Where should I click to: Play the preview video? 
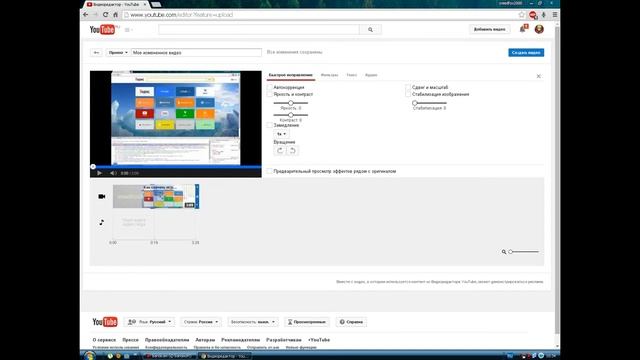[99, 173]
